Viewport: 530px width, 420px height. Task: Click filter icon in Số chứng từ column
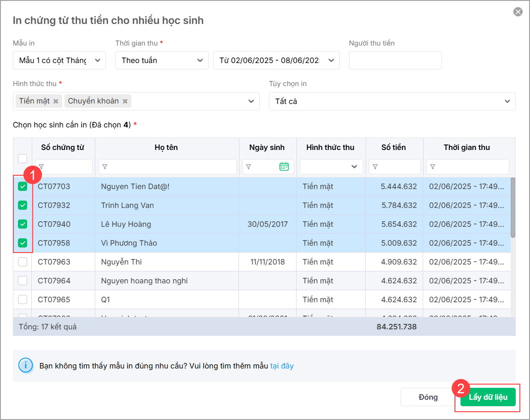[41, 167]
